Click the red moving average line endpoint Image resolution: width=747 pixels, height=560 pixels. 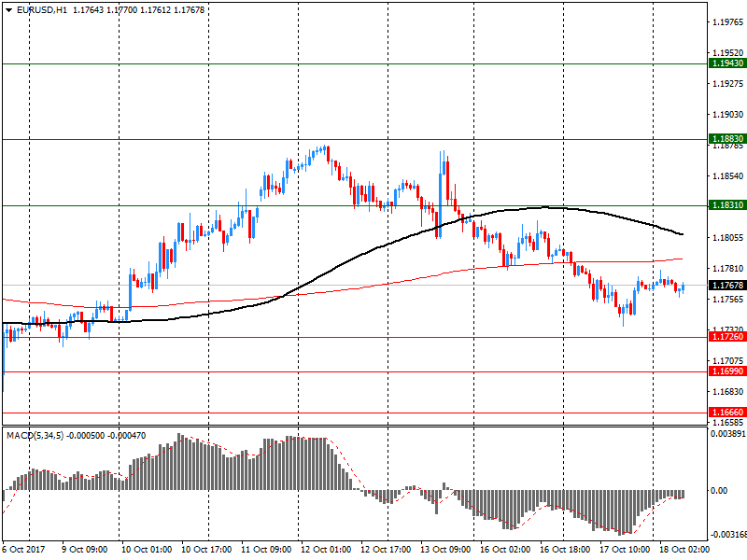pyautogui.click(x=682, y=259)
